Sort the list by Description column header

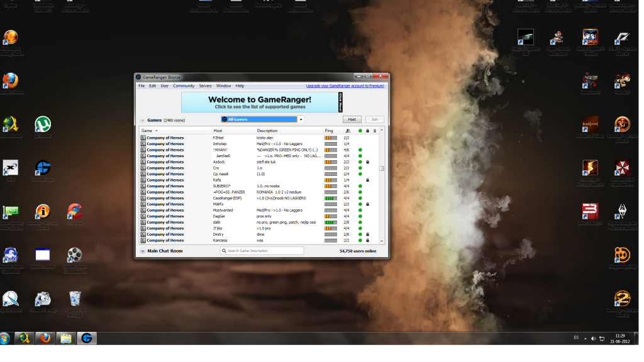click(x=289, y=131)
